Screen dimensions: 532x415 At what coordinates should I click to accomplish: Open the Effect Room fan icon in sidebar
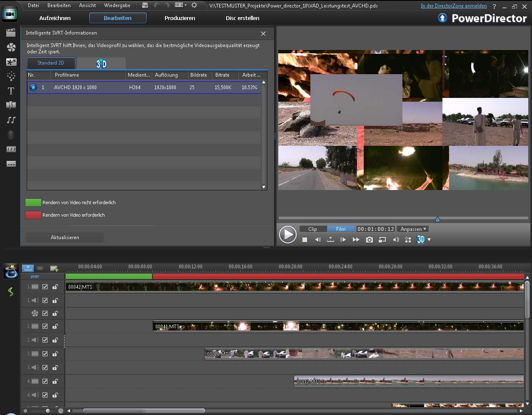pos(11,47)
